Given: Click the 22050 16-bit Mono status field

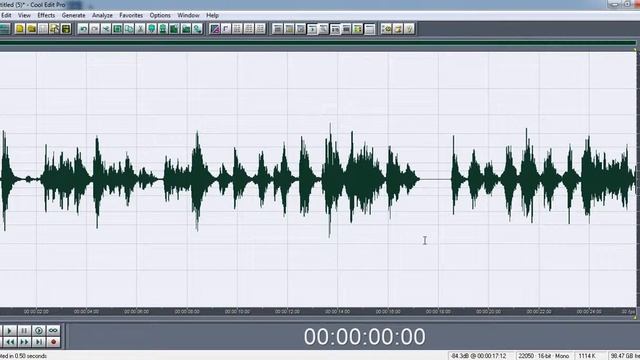Looking at the screenshot, I should click(x=543, y=356).
